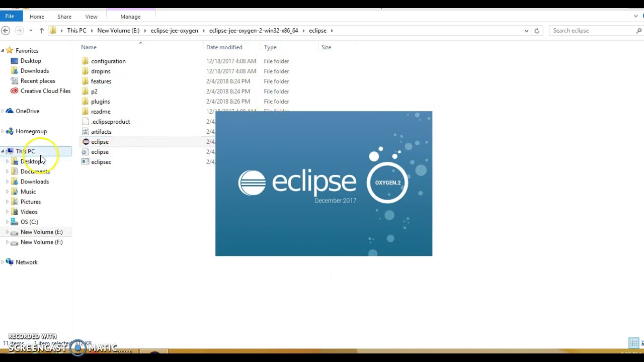The width and height of the screenshot is (644, 362).
Task: Open address bar history dropdown
Action: (x=526, y=31)
